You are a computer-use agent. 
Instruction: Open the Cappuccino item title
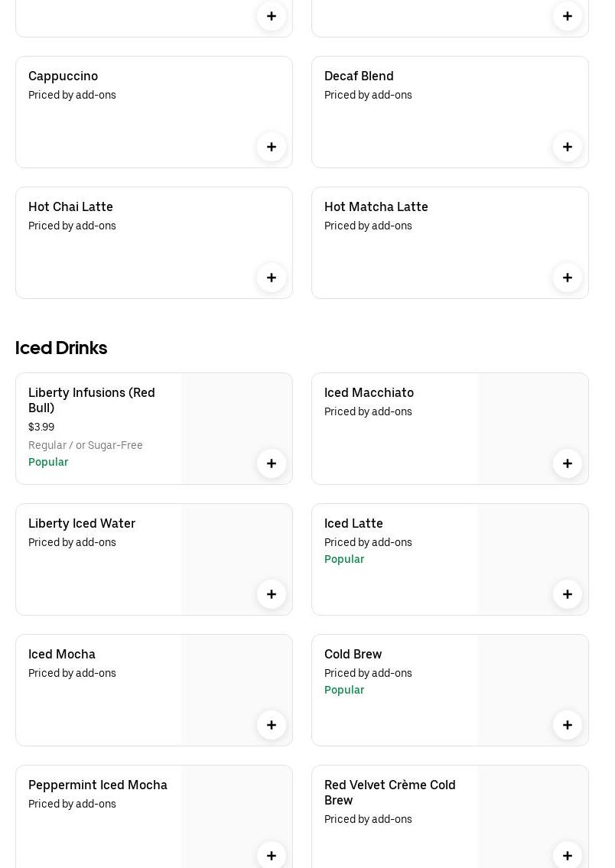click(63, 76)
